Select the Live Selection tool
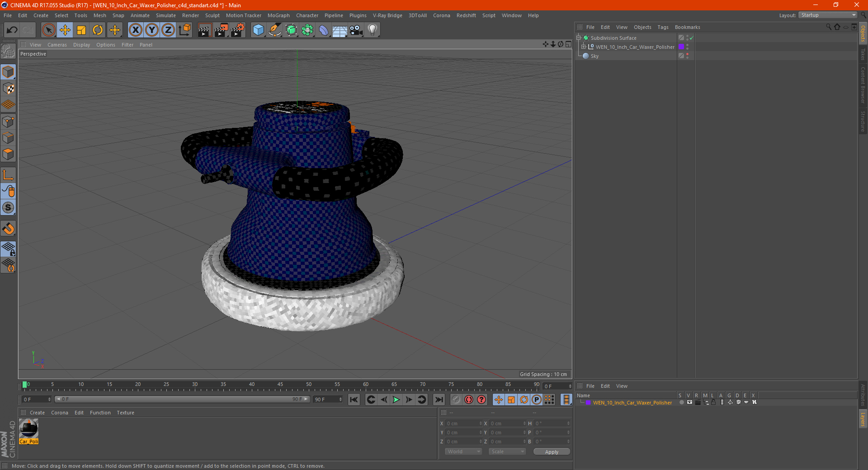The height and width of the screenshot is (470, 868). coord(49,30)
